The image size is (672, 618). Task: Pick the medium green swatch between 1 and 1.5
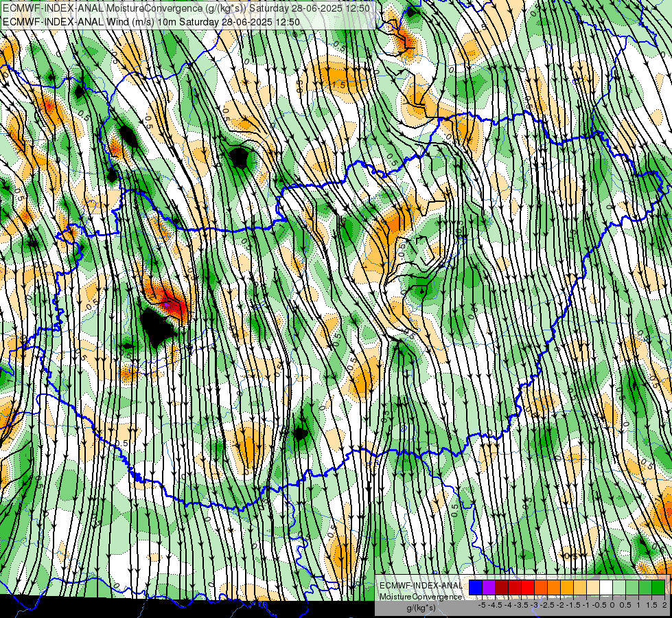[x=645, y=588]
